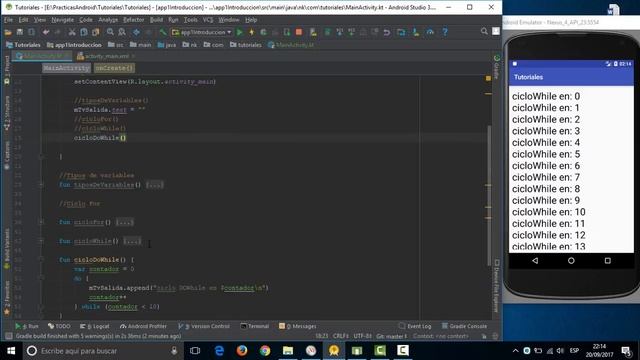Paste using the toolbar paste icon
The height and width of the screenshot is (360, 640).
[x=96, y=32]
